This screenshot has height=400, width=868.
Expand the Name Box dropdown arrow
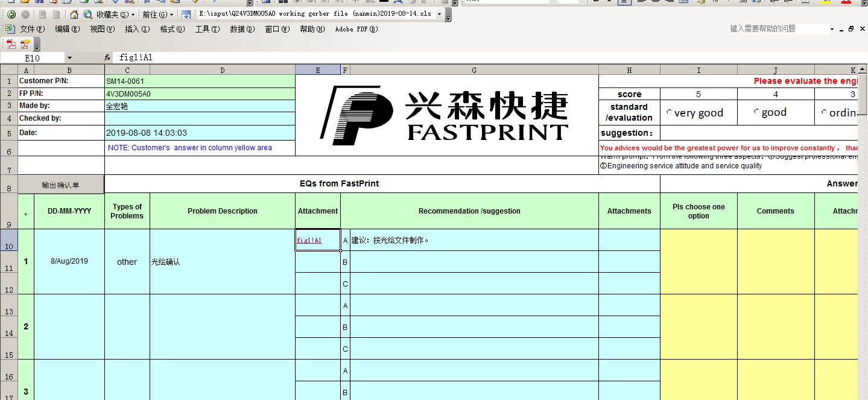tap(69, 58)
